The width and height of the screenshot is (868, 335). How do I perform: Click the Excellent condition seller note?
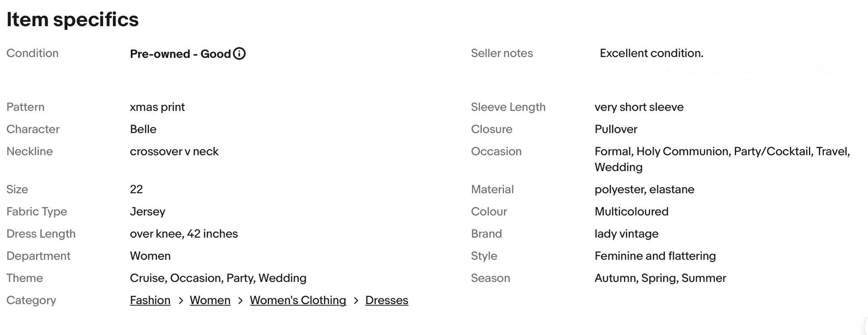point(651,53)
